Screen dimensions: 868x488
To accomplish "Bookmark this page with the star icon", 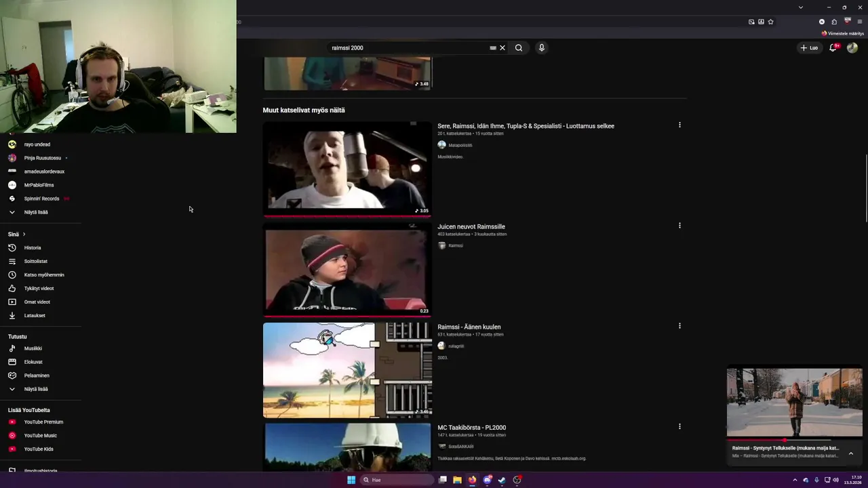I will (770, 22).
